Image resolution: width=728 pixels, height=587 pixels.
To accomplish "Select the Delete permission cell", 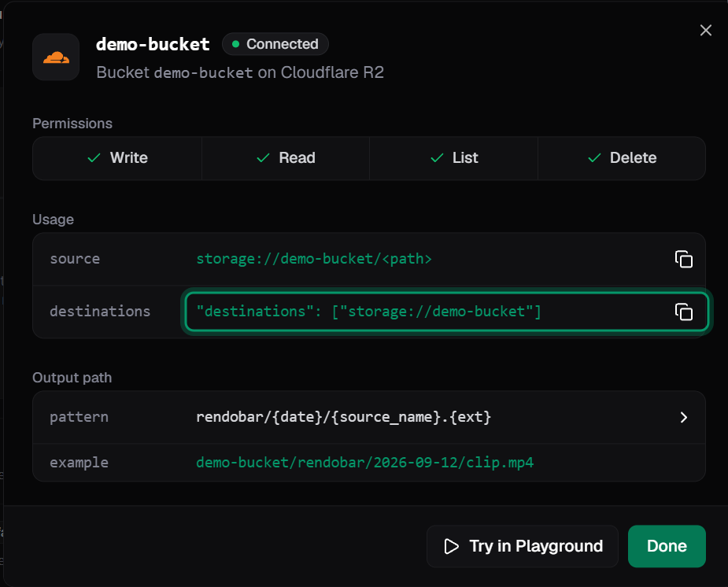I will (622, 158).
